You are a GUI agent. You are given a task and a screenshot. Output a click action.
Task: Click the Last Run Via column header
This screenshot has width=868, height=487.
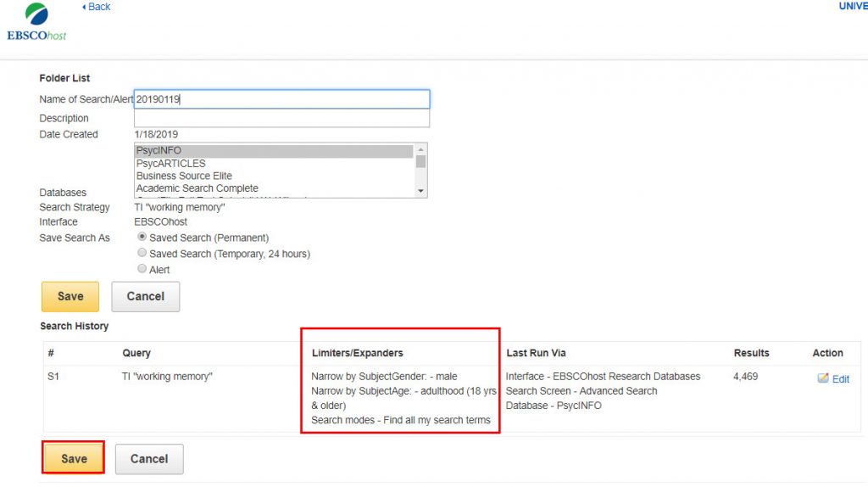click(536, 353)
